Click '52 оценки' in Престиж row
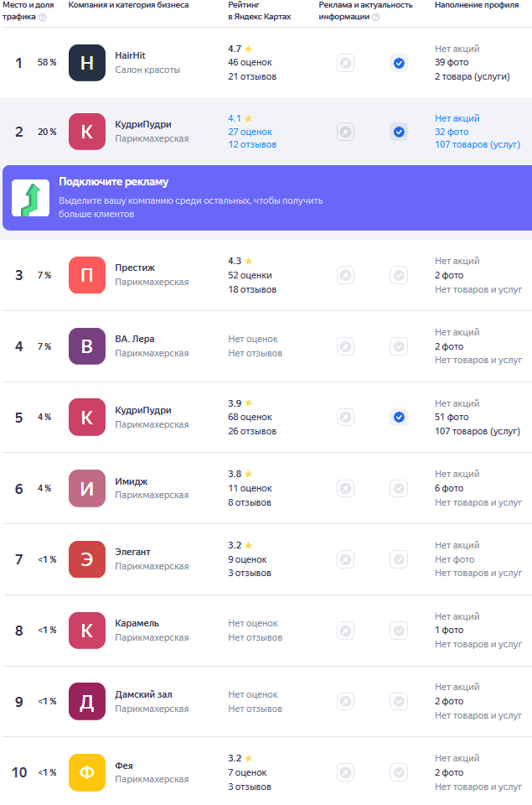Image resolution: width=532 pixels, height=805 pixels. 250,275
